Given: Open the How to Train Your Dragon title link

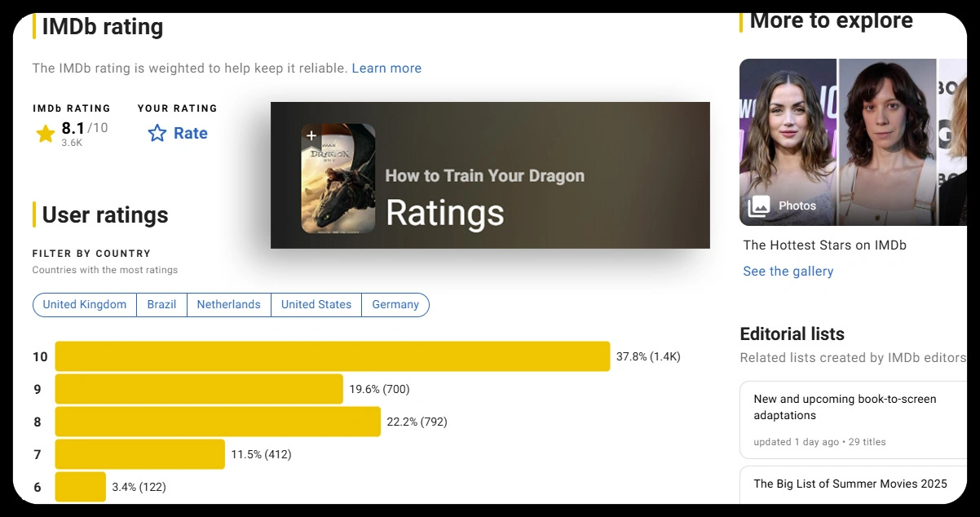Looking at the screenshot, I should tap(484, 175).
